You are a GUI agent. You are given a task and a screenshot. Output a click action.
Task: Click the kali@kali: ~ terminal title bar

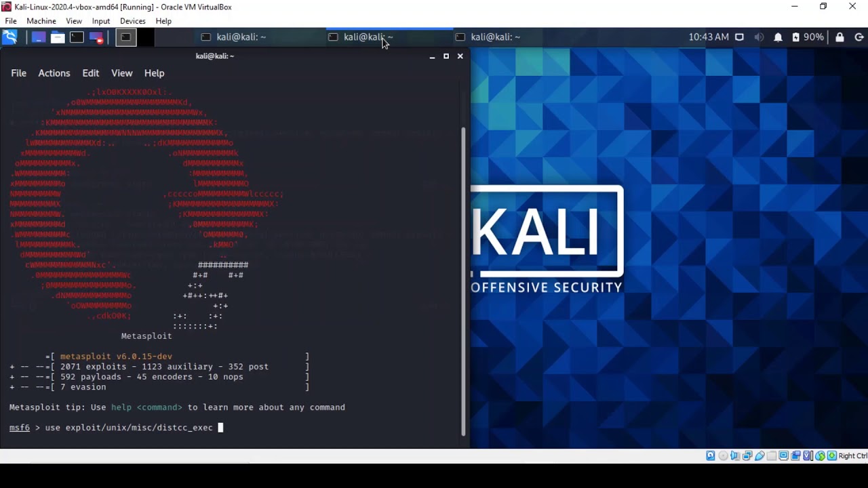(214, 56)
